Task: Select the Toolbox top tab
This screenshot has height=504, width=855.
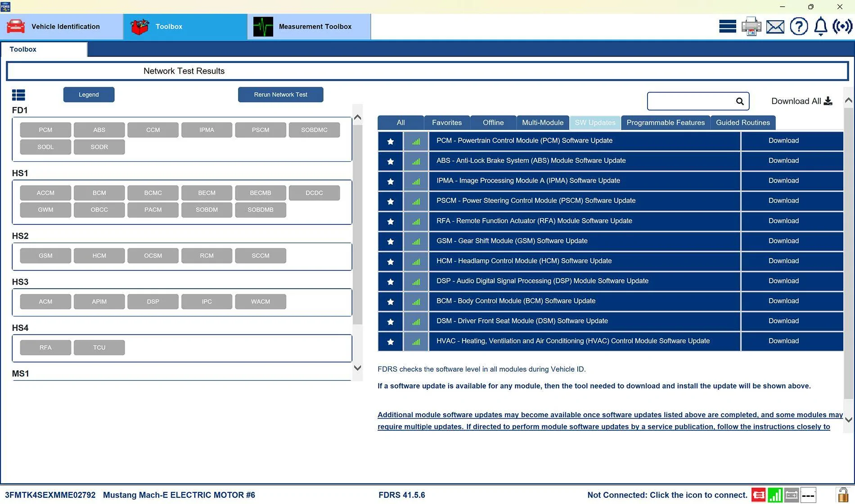Action: pos(185,27)
